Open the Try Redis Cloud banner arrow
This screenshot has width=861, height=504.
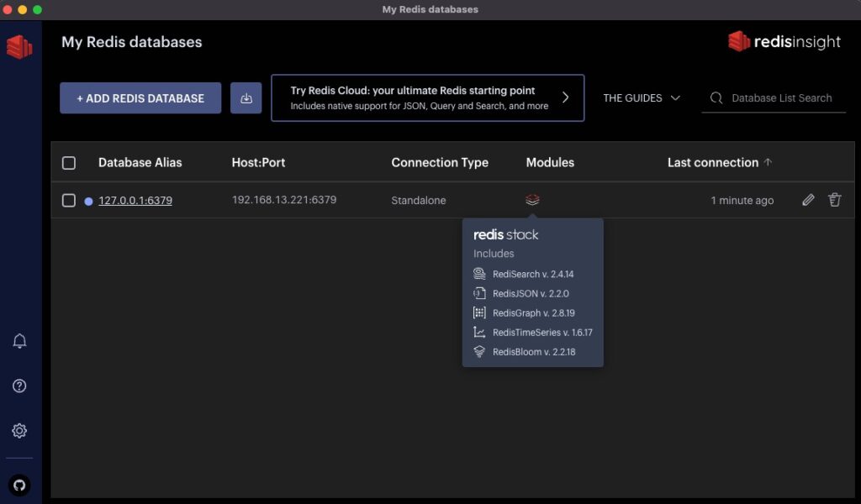coord(566,97)
